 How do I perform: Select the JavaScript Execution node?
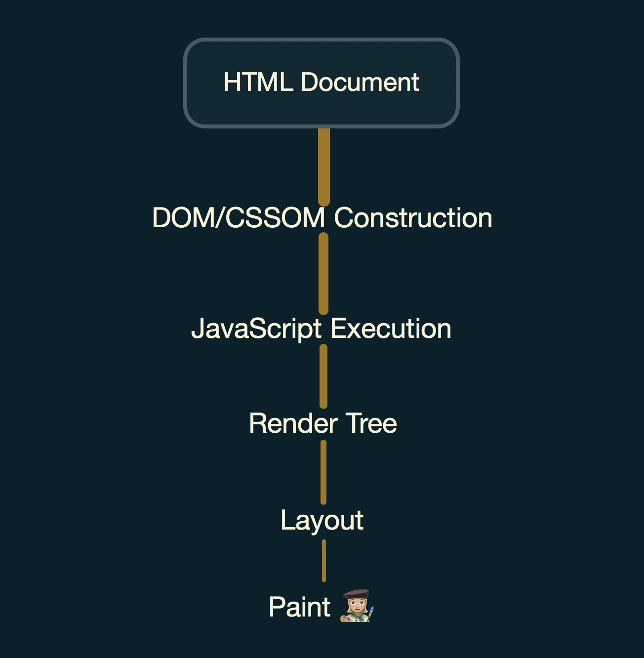[x=321, y=329]
